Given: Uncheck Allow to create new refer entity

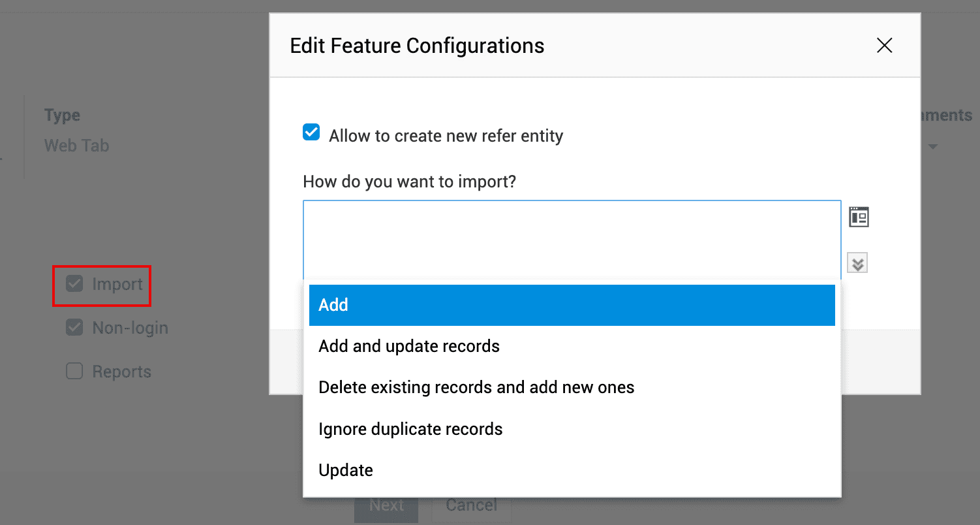Looking at the screenshot, I should pyautogui.click(x=311, y=133).
